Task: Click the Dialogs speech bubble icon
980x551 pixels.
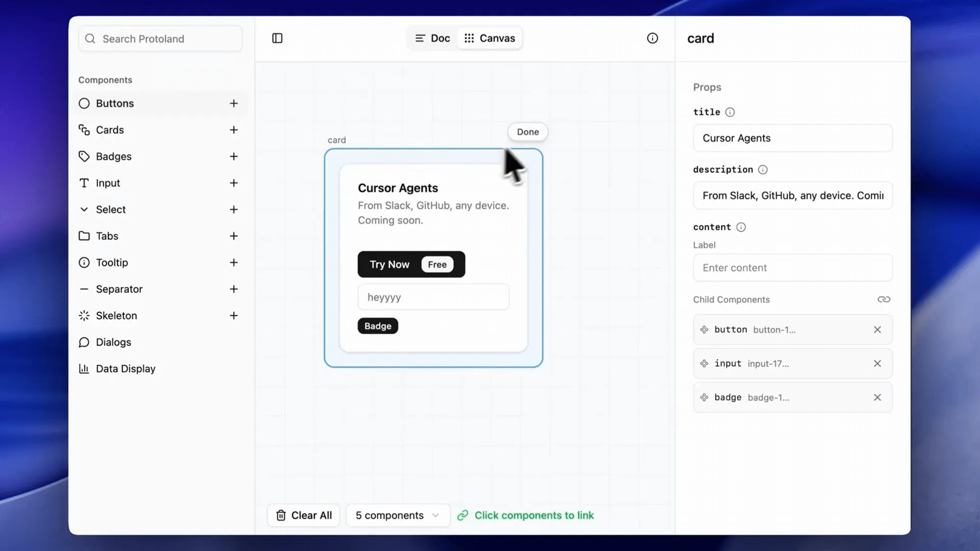Action: [84, 342]
